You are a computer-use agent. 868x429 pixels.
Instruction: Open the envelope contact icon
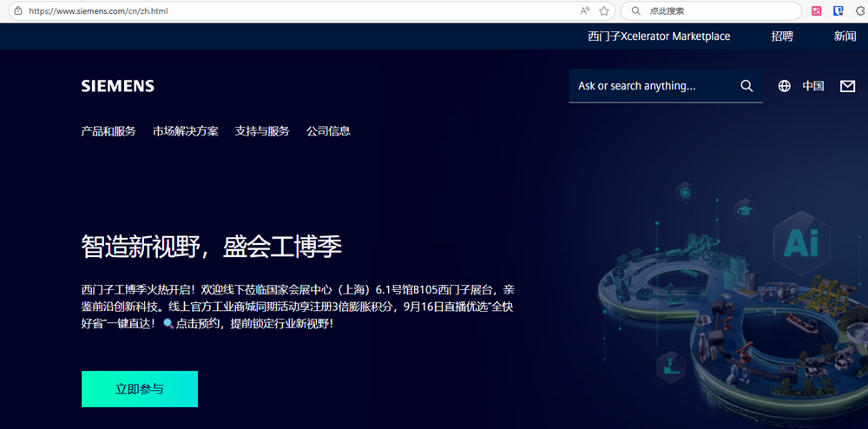[847, 86]
